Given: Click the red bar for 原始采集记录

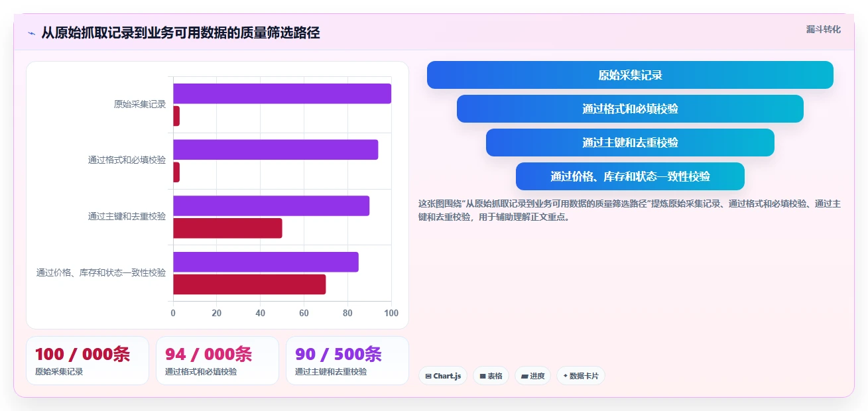Looking at the screenshot, I should [176, 116].
